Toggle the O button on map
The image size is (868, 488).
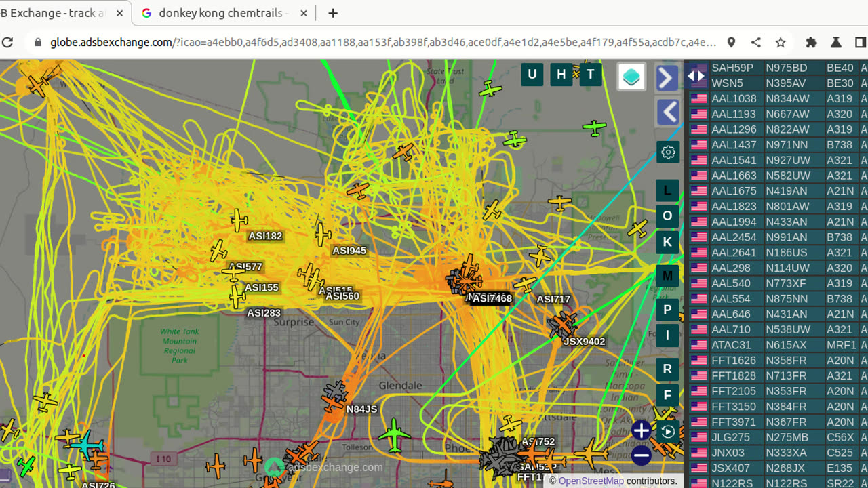point(667,216)
